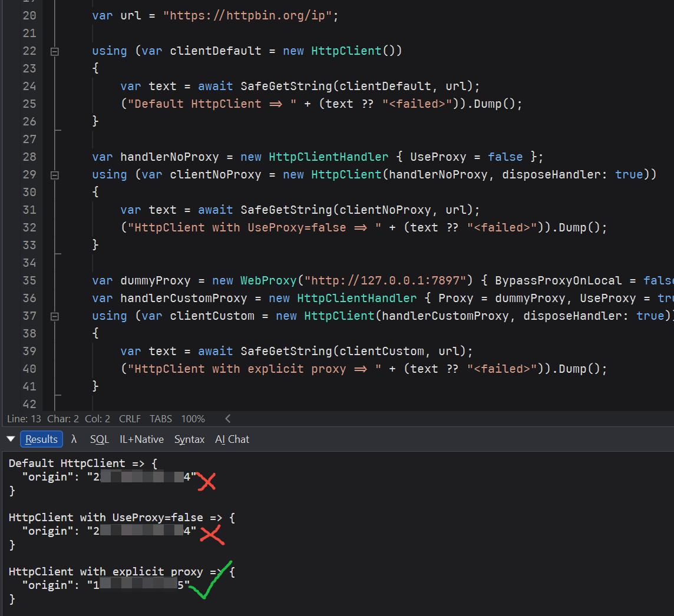Click the "HttpClient with UseProxy=false" string on line 32
674x616 pixels.
255,228
